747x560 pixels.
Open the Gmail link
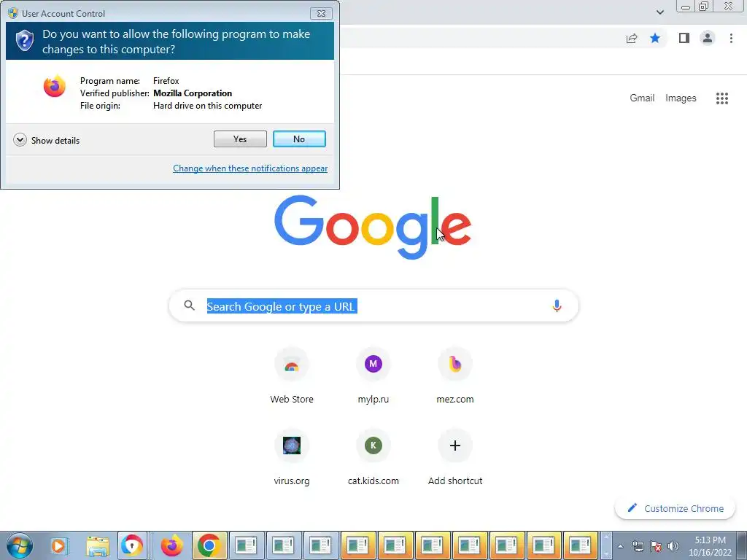(642, 98)
